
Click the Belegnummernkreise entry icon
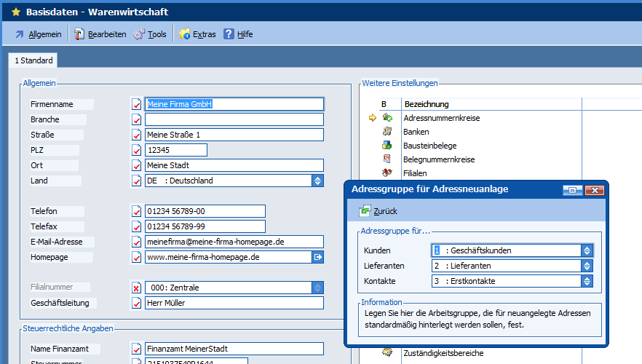coord(388,159)
